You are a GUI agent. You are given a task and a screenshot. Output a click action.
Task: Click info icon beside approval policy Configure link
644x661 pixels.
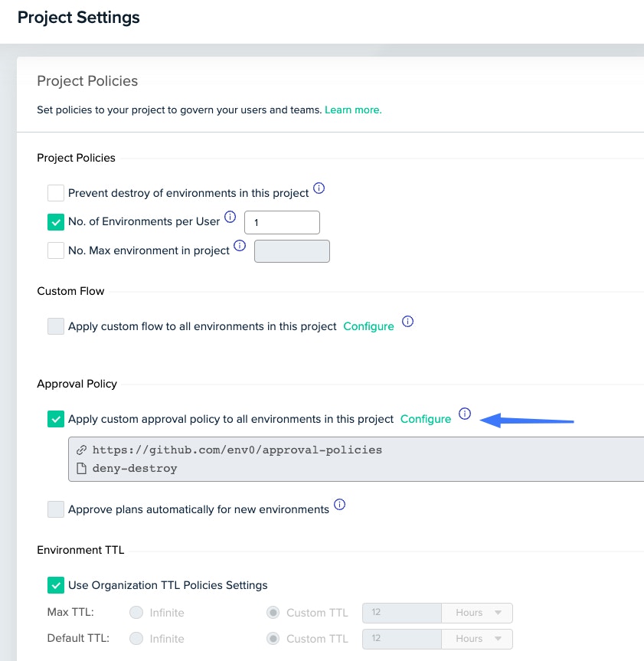click(x=465, y=414)
